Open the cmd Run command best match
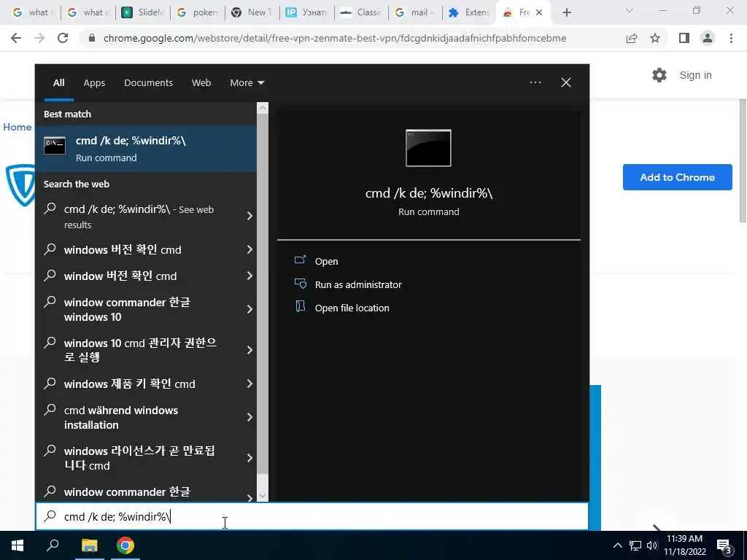This screenshot has height=560, width=747. click(x=146, y=149)
